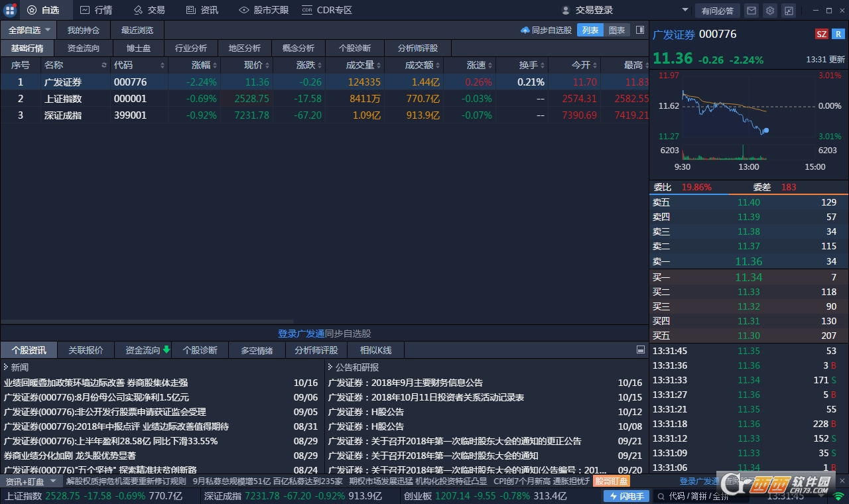The height and width of the screenshot is (504, 849).
Task: Open the mail messages icon
Action: pyautogui.click(x=751, y=11)
